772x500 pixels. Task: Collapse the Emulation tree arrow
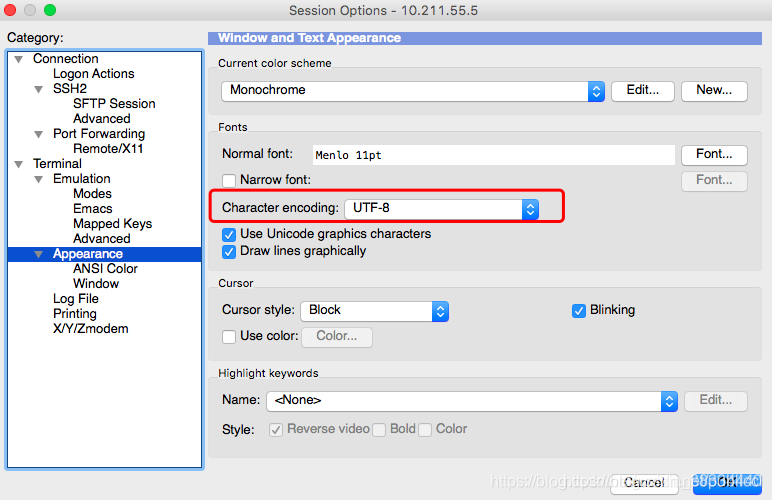pos(38,180)
